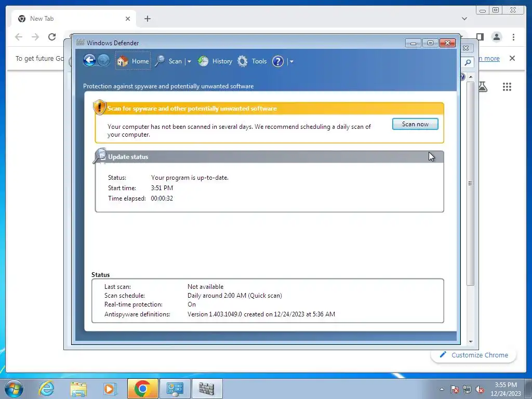
Task: Go back in Windows Defender
Action: [89, 61]
